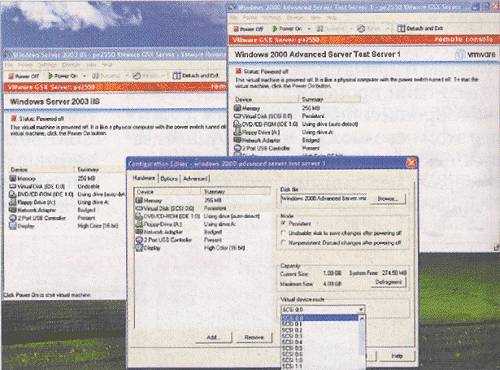Click Power On icon in Windows 2000 console
This screenshot has width=500, height=370.
[275, 29]
